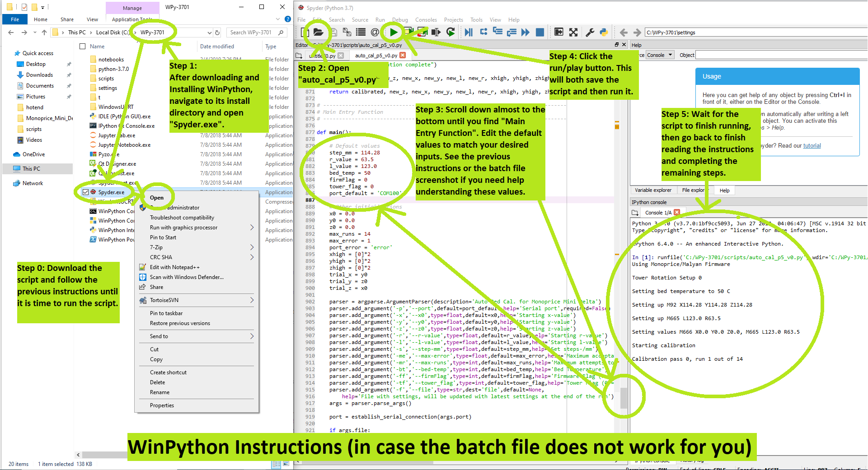Click Browse tabs icon in editor
Image resolution: width=868 pixels, height=470 pixels.
click(299, 56)
